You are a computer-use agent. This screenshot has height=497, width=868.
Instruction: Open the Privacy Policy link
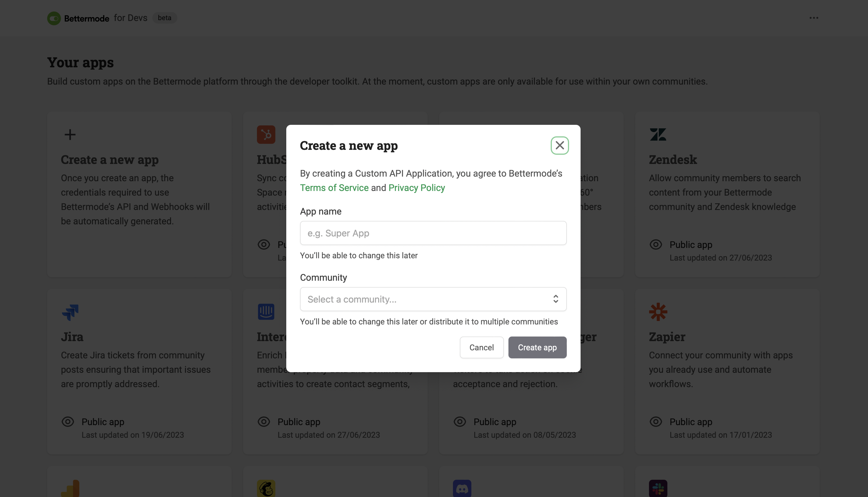pos(416,188)
